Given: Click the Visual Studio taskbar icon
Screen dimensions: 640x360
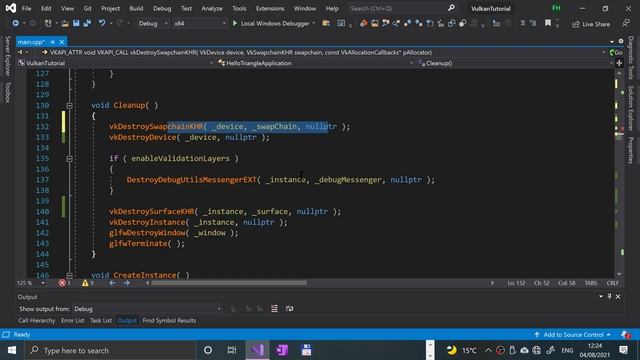Looking at the screenshot, I should 257,350.
